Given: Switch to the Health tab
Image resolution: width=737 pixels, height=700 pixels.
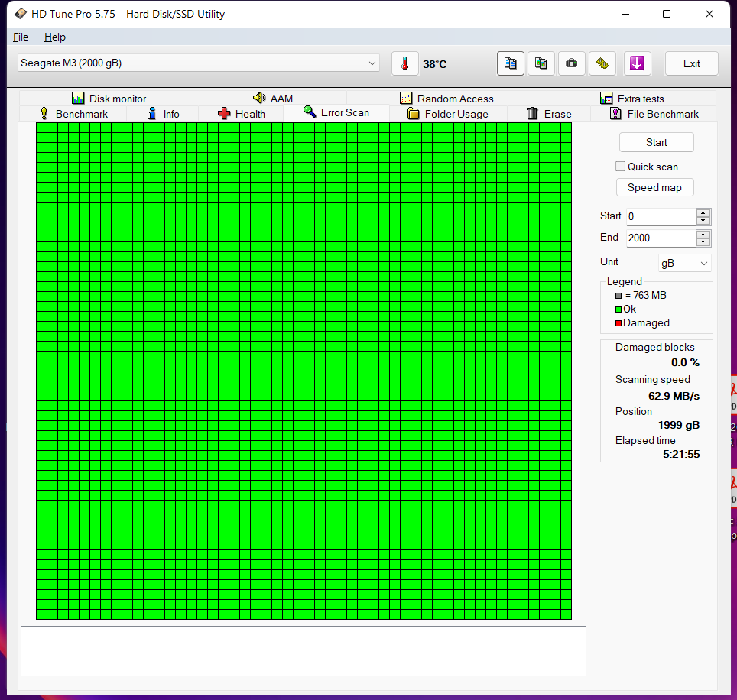Looking at the screenshot, I should click(x=242, y=114).
